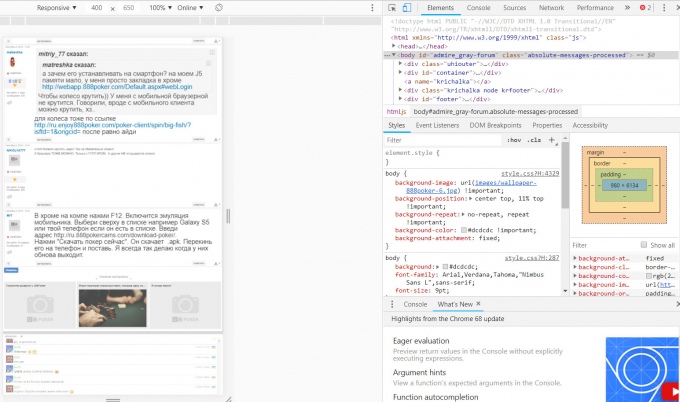Expand computed background-attachment property row

tap(575, 258)
